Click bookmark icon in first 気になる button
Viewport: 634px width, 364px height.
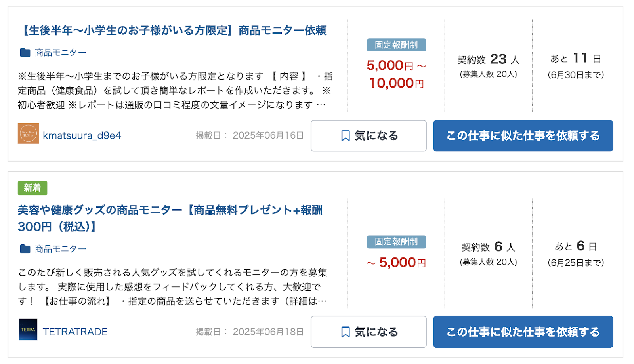coord(346,136)
